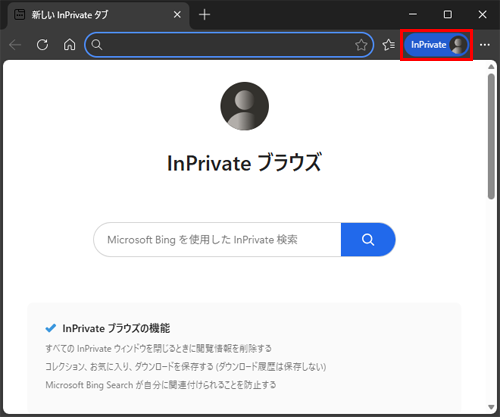
Task: Click the InPrivate profile badge
Action: [x=436, y=45]
